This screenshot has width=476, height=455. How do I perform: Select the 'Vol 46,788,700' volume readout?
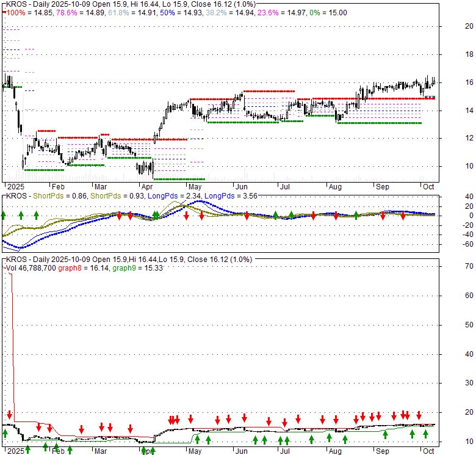(x=31, y=268)
